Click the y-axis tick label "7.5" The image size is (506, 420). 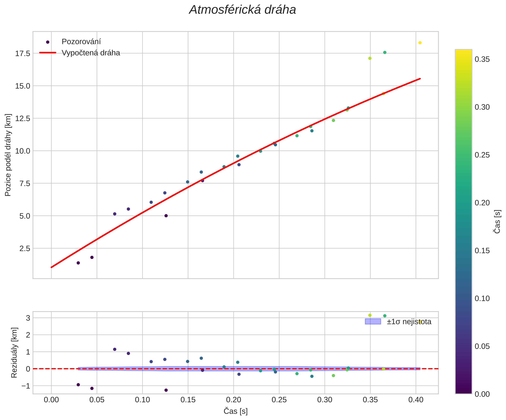tap(25, 184)
